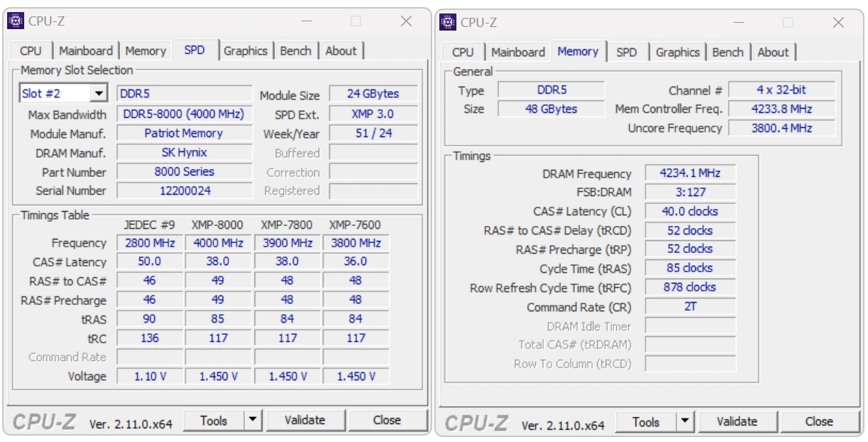Click Close button in left window

pyautogui.click(x=387, y=420)
